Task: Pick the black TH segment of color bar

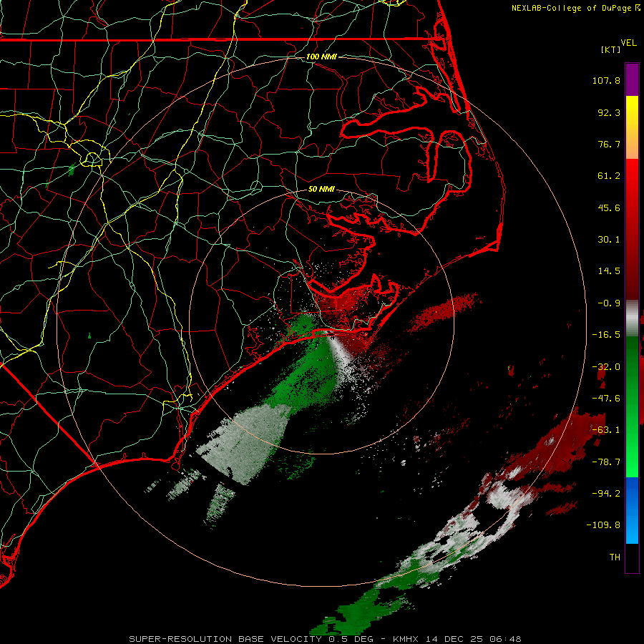Action: (x=632, y=557)
